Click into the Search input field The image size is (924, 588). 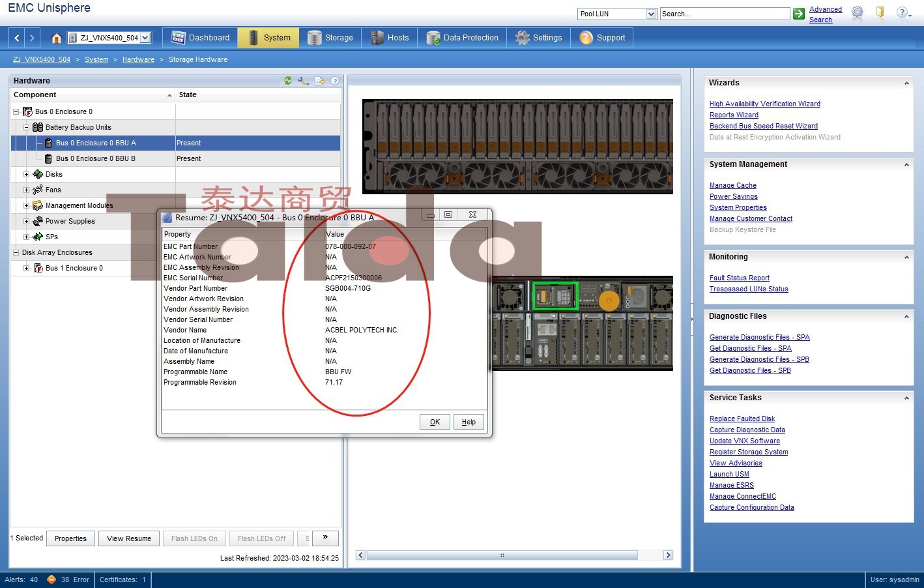(x=725, y=14)
